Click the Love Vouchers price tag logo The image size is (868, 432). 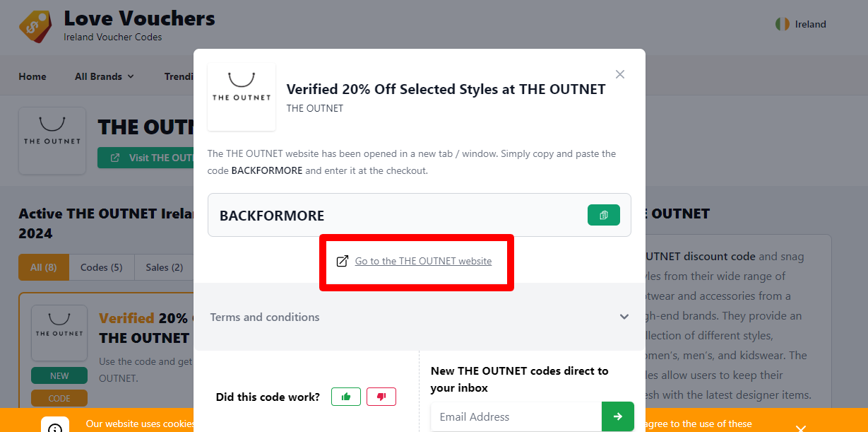click(35, 26)
